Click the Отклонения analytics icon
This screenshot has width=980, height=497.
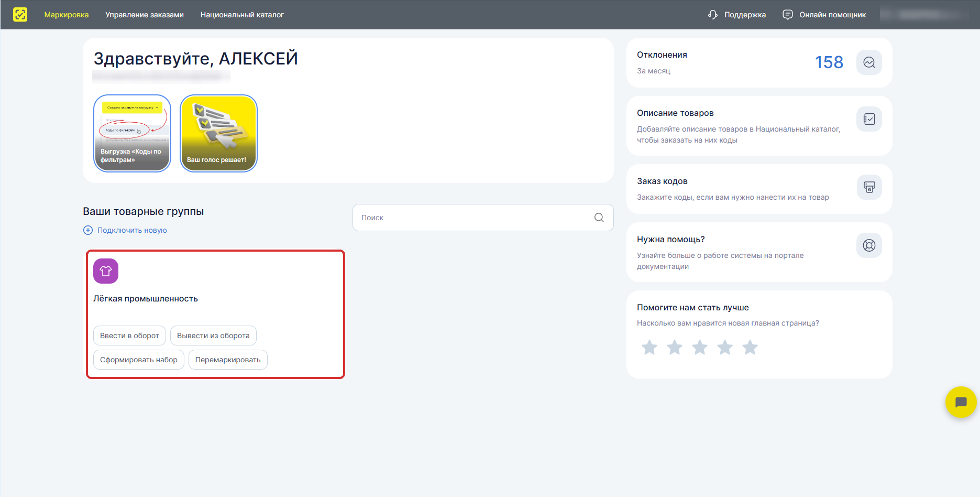pyautogui.click(x=869, y=62)
